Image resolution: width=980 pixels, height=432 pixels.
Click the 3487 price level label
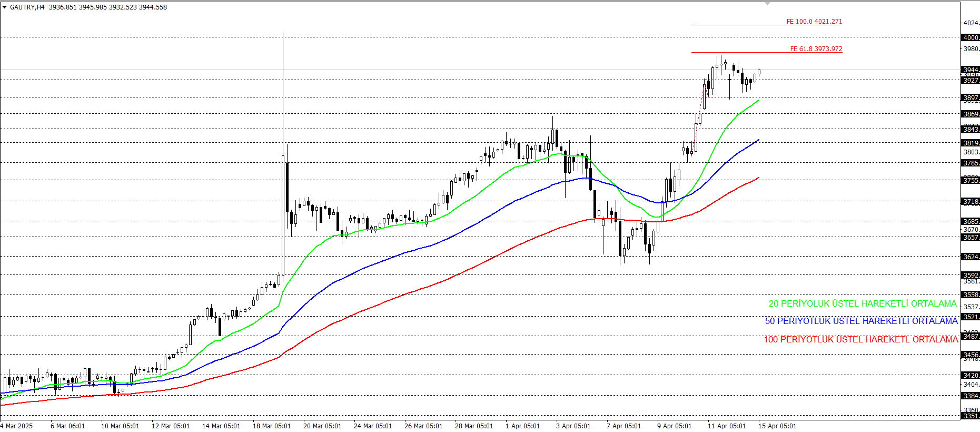[971, 336]
